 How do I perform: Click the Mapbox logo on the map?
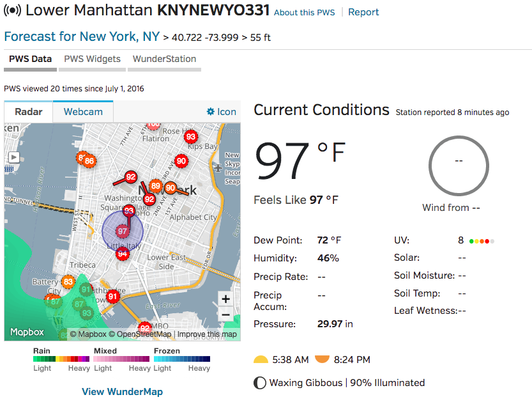click(x=26, y=332)
